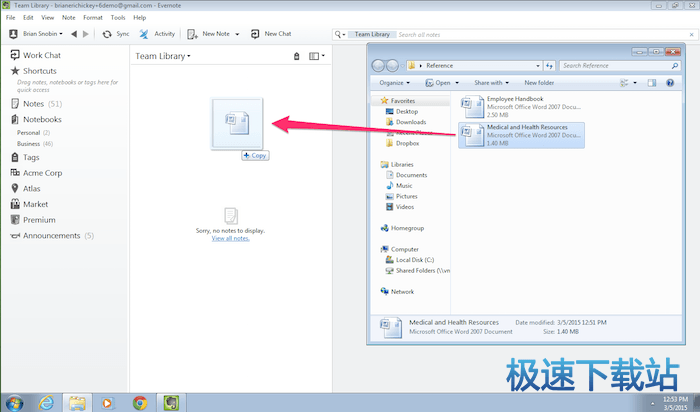Open Local Disk (C:)
This screenshot has width=700, height=412.
(x=410, y=260)
